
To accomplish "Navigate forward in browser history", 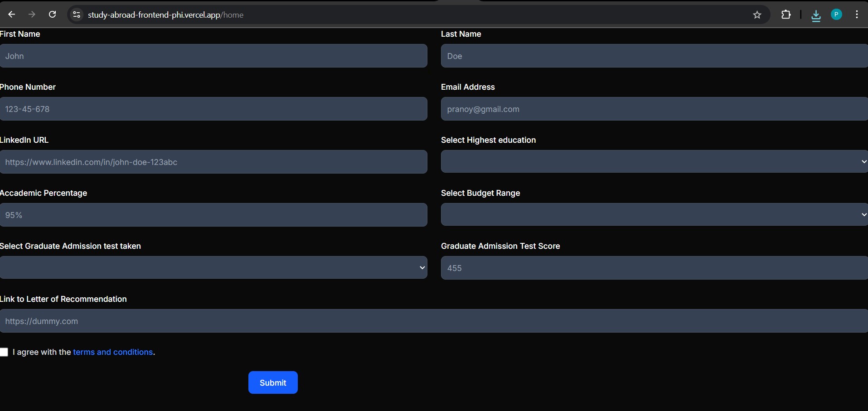I will [x=32, y=15].
